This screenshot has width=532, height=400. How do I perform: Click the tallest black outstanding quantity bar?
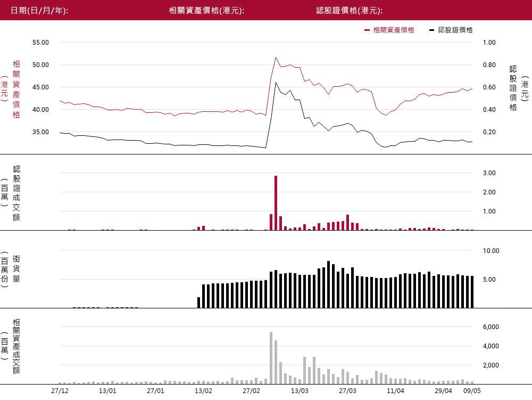[328, 284]
